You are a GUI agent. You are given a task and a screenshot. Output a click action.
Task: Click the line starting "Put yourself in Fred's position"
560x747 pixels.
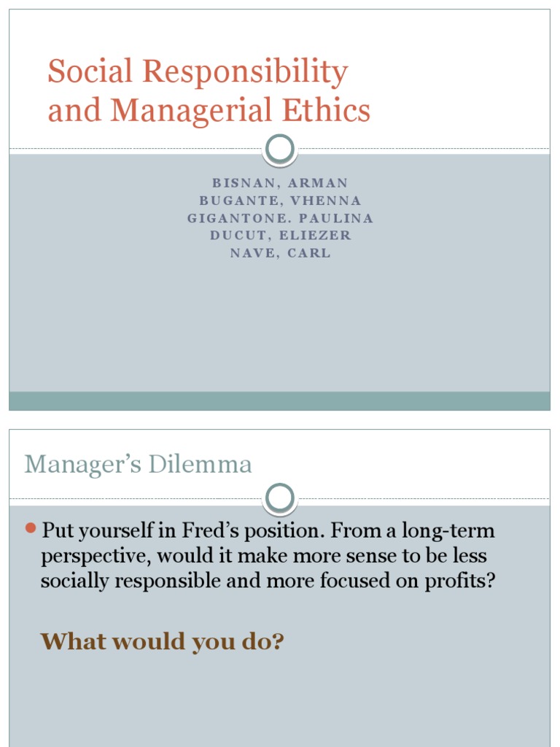click(x=268, y=531)
